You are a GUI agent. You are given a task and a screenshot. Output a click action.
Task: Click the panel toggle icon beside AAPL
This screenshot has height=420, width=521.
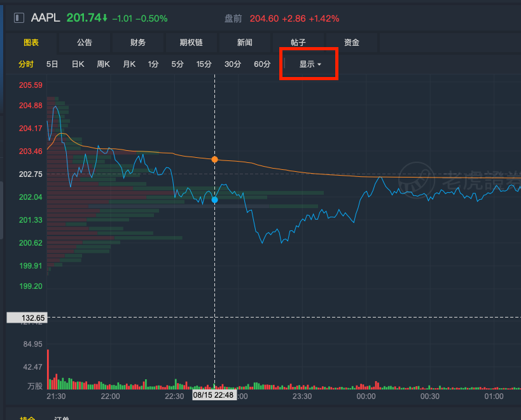click(19, 18)
